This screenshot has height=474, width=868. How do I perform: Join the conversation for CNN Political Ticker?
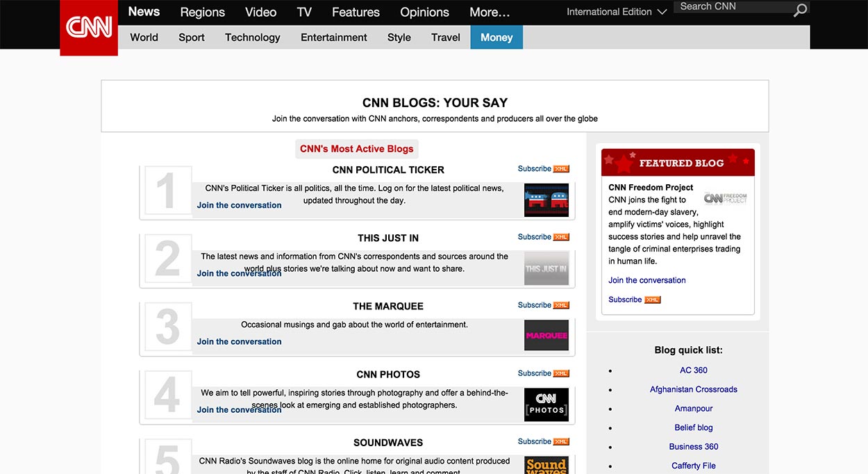click(239, 205)
